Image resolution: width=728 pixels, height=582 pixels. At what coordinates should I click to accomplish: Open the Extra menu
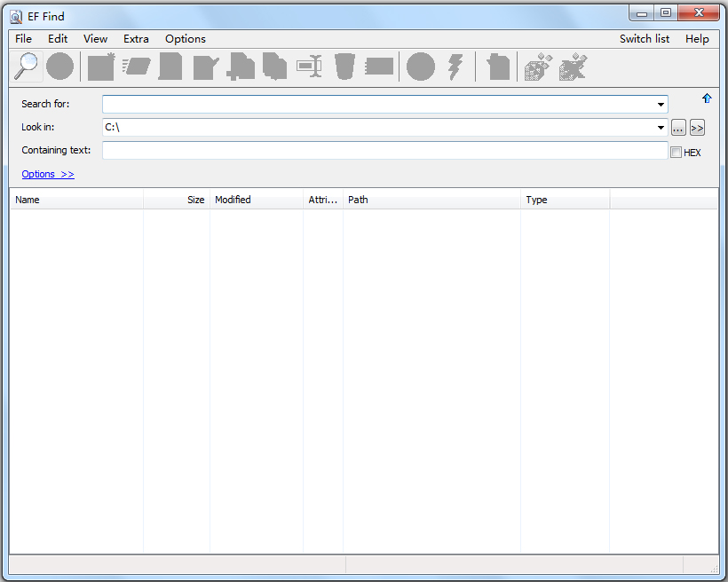(136, 39)
